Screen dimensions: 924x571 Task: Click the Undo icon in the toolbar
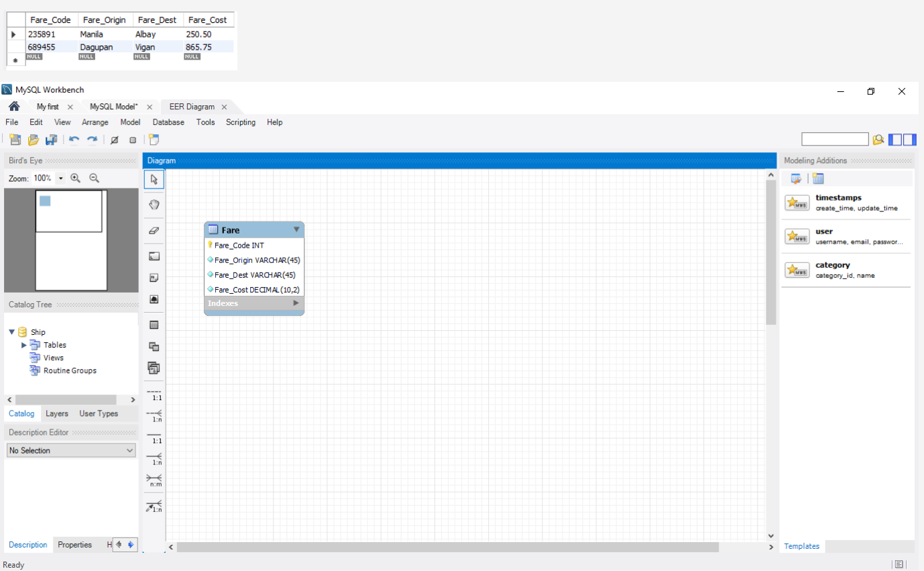tap(73, 140)
